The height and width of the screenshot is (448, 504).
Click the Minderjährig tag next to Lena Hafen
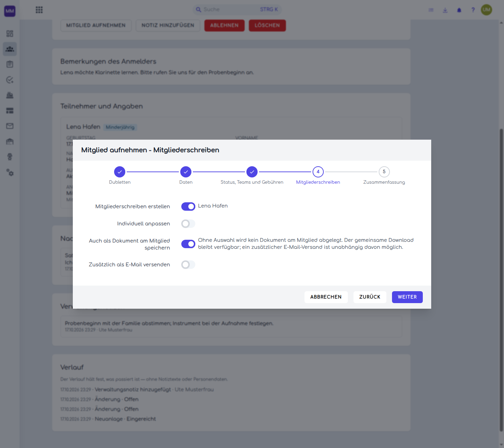(120, 127)
